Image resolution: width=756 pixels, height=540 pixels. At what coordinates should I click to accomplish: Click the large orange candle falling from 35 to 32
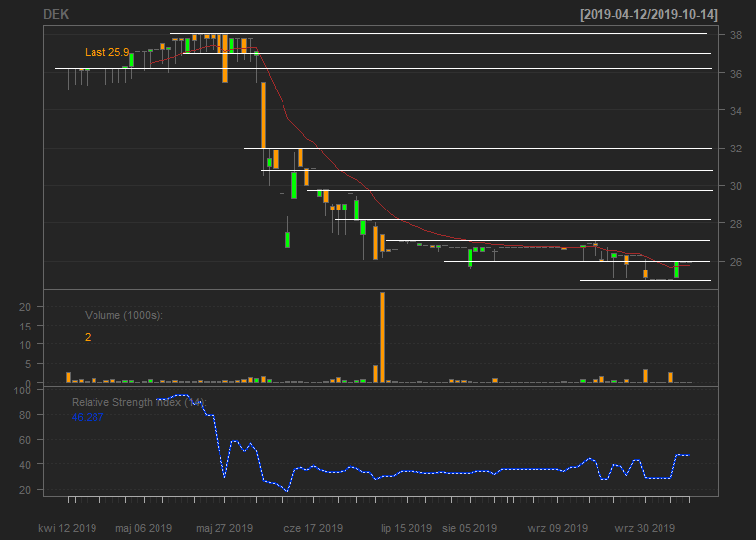(x=263, y=115)
